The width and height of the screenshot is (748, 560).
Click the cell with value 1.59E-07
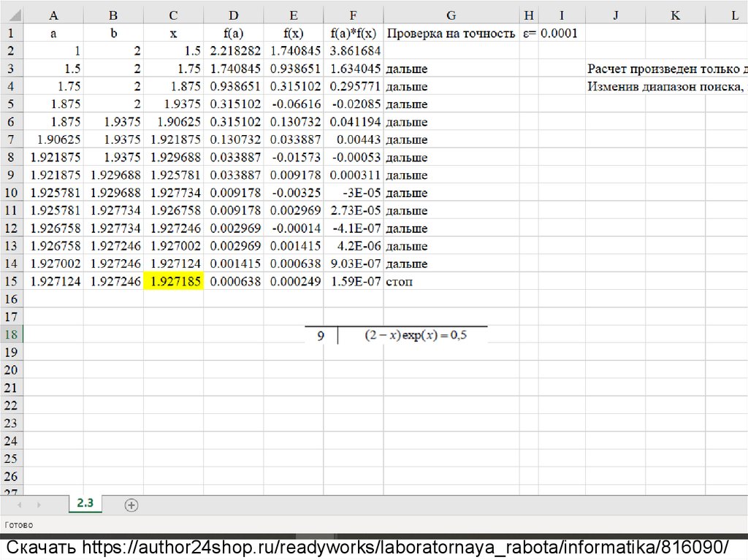[353, 281]
